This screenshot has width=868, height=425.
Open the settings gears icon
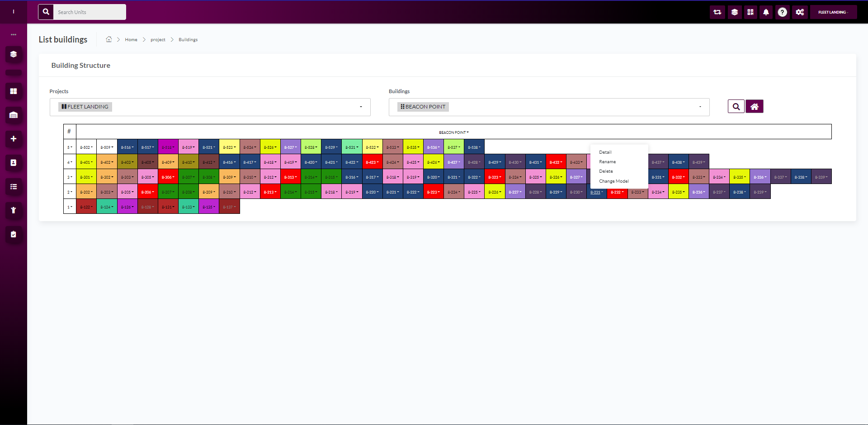[800, 12]
